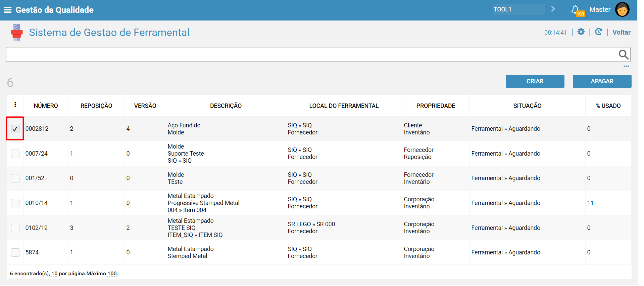Click the Master username label
The width and height of the screenshot is (644, 286).
[600, 9]
